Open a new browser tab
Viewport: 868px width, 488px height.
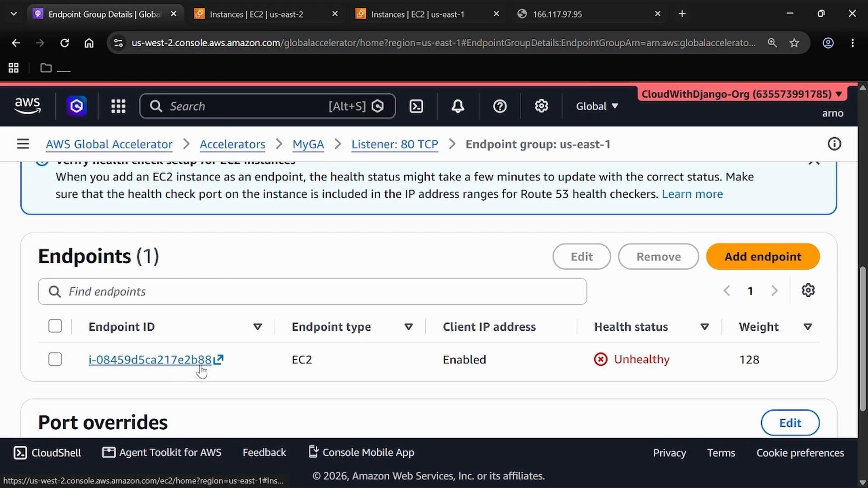682,14
